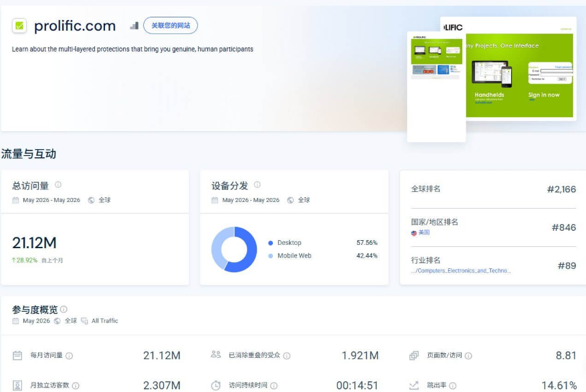Click the device distribution donut chart
This screenshot has width=586, height=392.
click(234, 250)
